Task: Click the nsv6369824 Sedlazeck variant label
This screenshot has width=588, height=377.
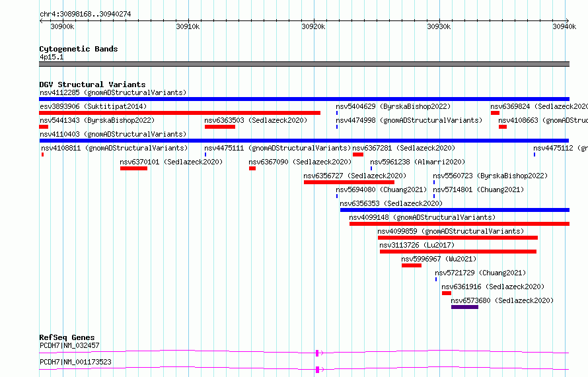Action: (x=539, y=106)
